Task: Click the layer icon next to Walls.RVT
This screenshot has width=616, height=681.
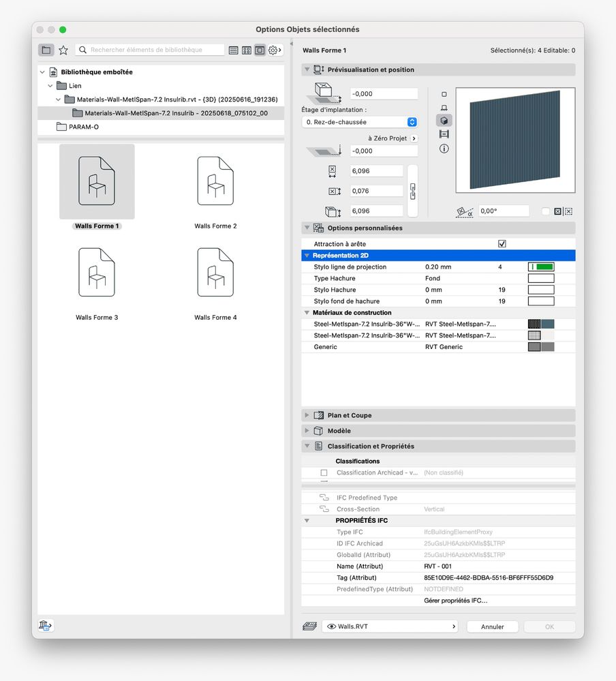Action: click(309, 626)
